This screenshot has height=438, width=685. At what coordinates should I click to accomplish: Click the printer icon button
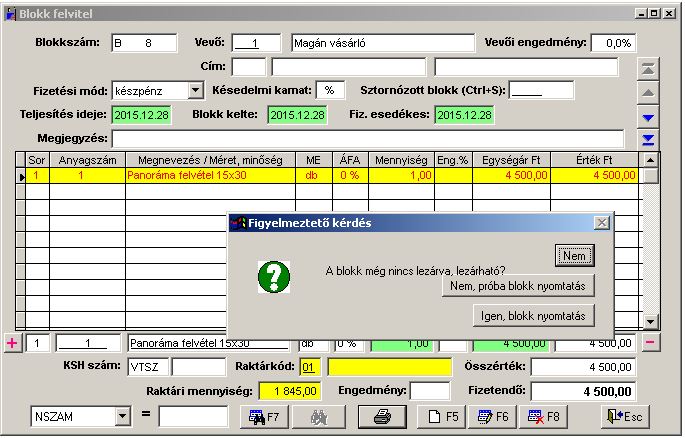(x=382, y=417)
